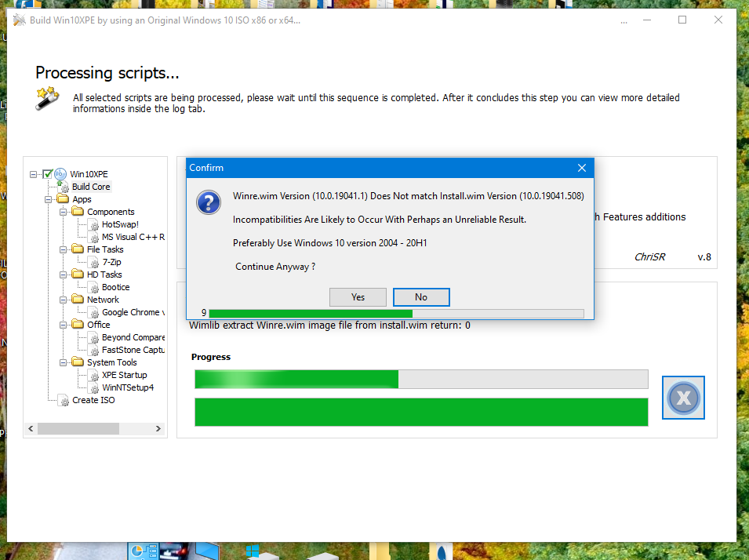The image size is (749, 560).
Task: Click the HD Tasks folder icon
Action: [x=78, y=274]
